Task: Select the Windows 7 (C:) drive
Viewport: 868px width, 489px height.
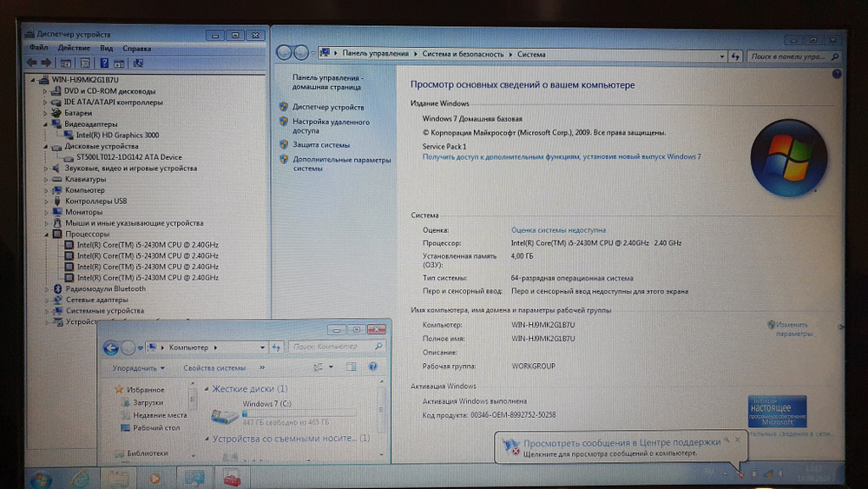Action: (284, 413)
